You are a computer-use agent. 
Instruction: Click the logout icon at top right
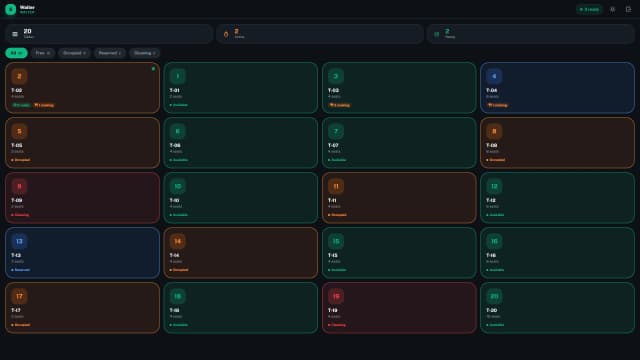628,9
